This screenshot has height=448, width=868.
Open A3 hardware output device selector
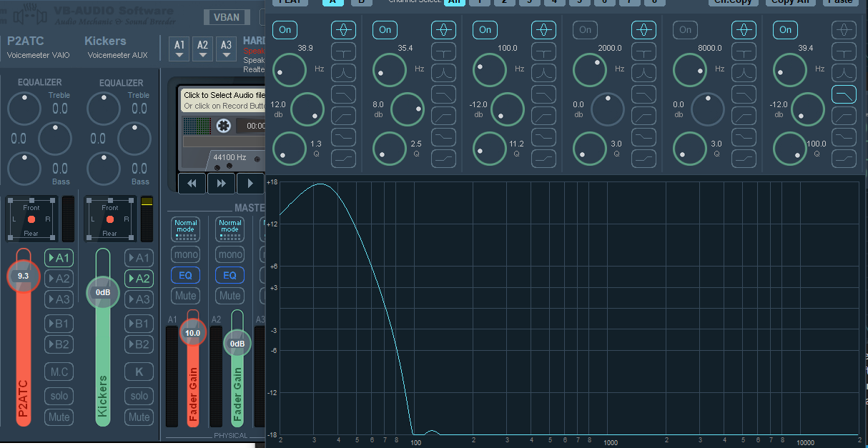[x=227, y=49]
